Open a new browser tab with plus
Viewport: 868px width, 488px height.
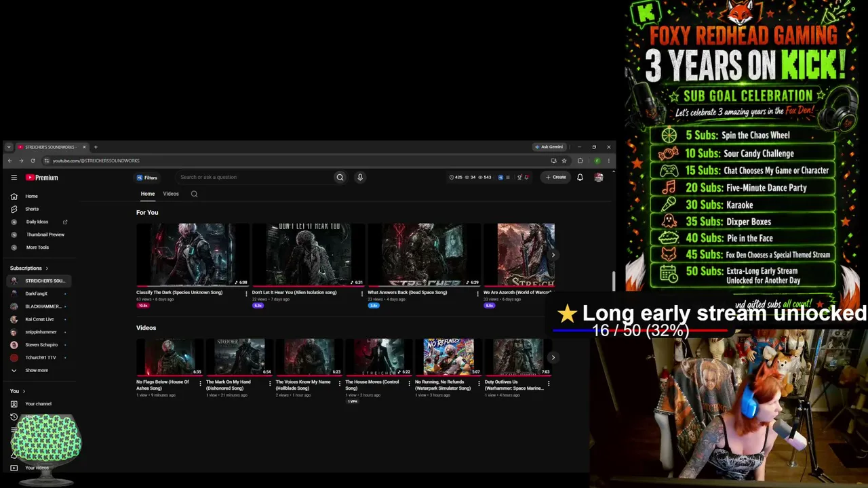point(96,147)
